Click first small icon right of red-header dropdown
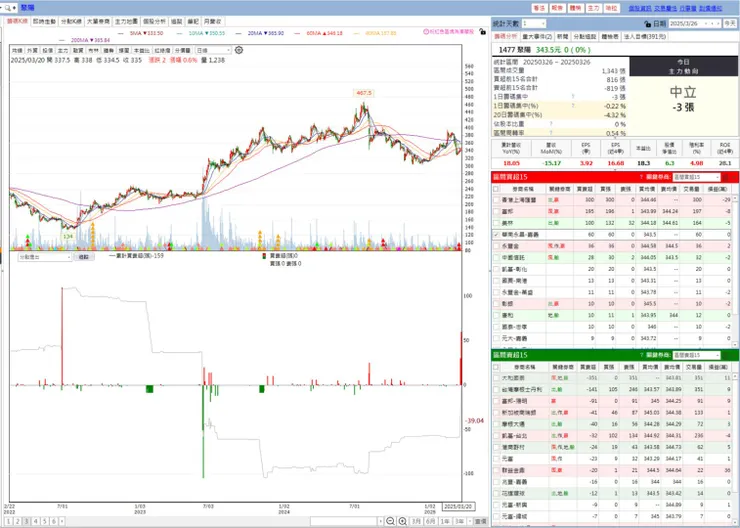 [x=726, y=177]
